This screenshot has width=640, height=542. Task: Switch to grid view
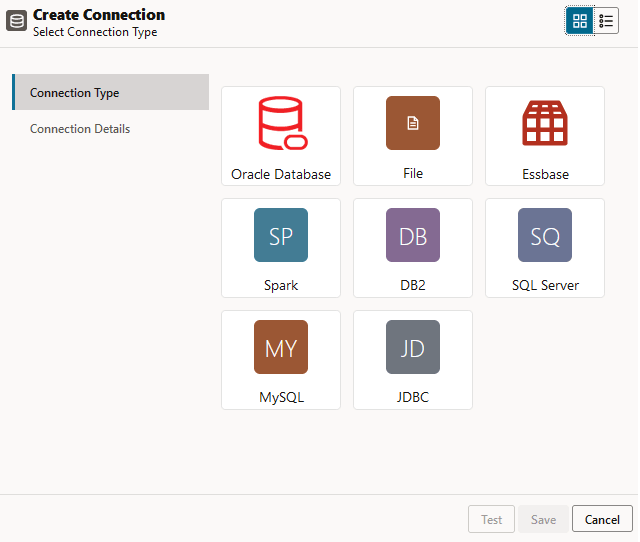[580, 20]
